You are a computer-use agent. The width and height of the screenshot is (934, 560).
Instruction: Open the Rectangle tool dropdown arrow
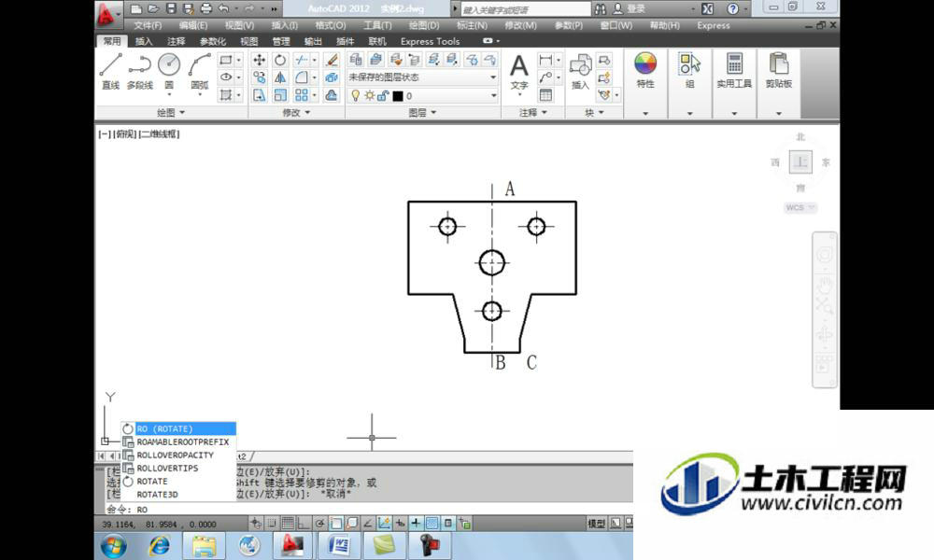tap(239, 60)
